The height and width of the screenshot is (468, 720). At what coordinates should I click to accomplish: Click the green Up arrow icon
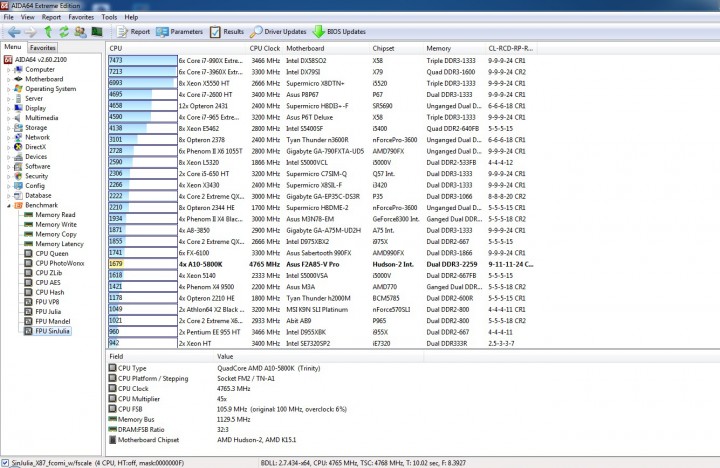click(x=48, y=31)
